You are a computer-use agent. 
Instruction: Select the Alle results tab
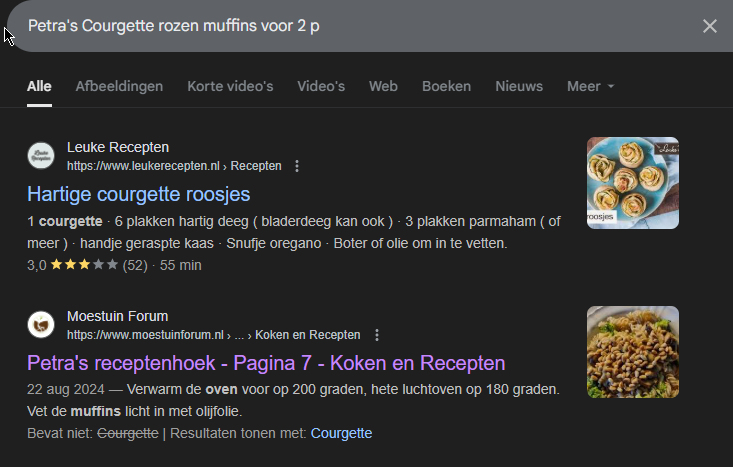coord(39,87)
